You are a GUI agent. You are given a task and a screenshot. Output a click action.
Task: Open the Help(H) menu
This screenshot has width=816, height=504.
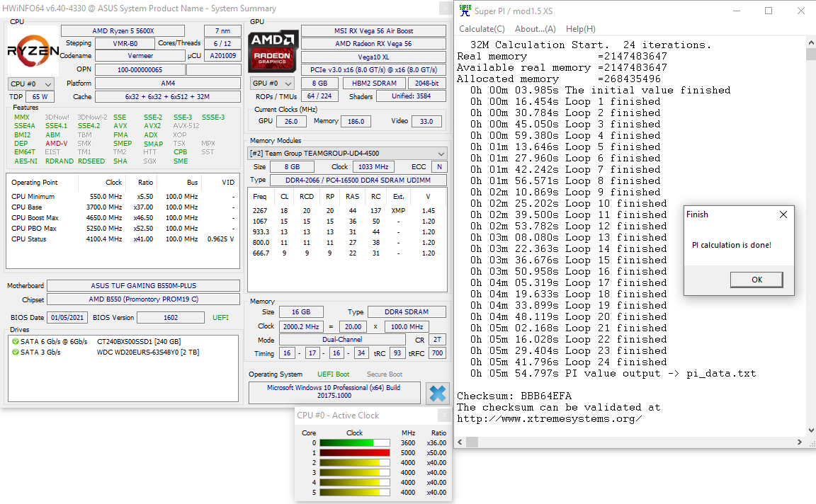pyautogui.click(x=580, y=29)
